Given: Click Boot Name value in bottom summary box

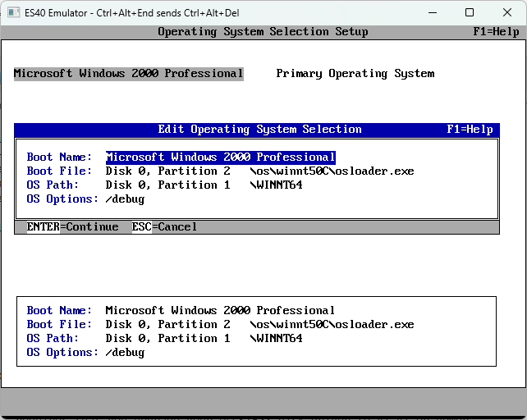Looking at the screenshot, I should [x=220, y=310].
